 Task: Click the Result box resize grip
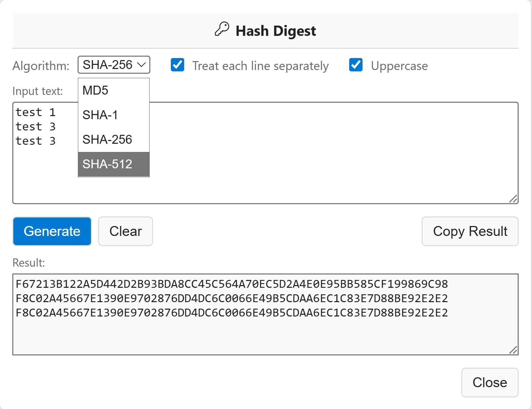[x=513, y=350]
